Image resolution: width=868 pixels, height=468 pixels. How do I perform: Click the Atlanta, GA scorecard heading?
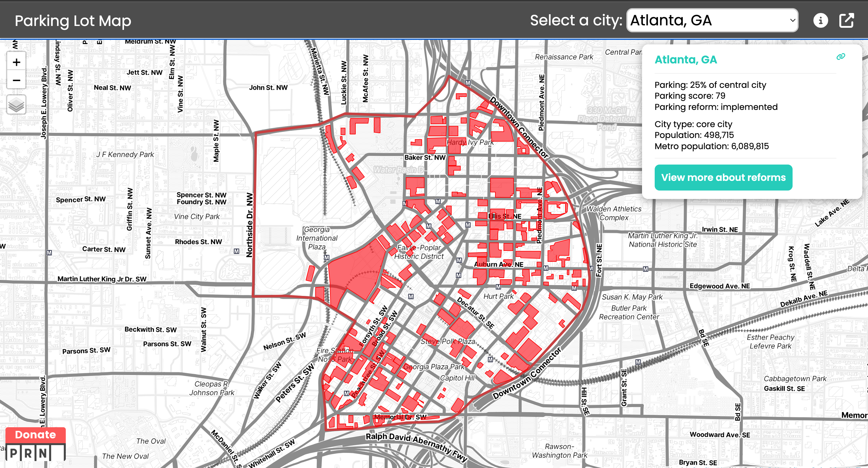pyautogui.click(x=686, y=60)
